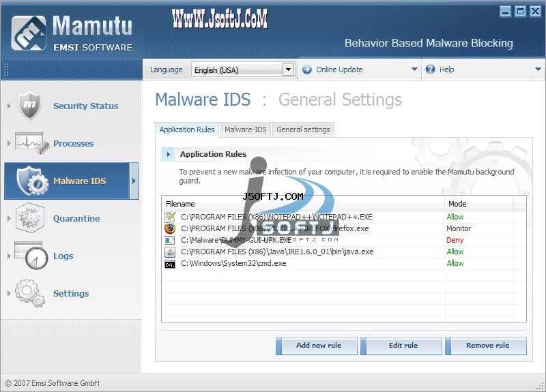Click the Notepad++ file icon in rules list
The image size is (546, 392).
170,217
